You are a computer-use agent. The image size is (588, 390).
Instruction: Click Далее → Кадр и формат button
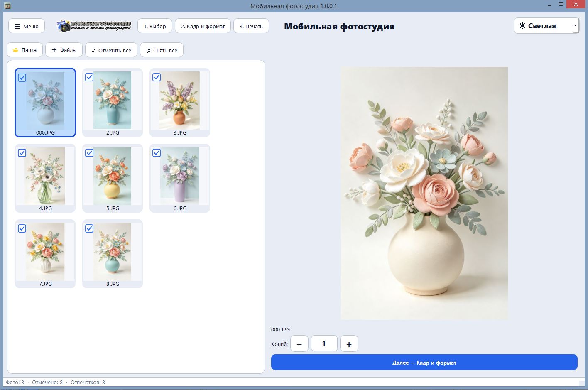pos(424,362)
